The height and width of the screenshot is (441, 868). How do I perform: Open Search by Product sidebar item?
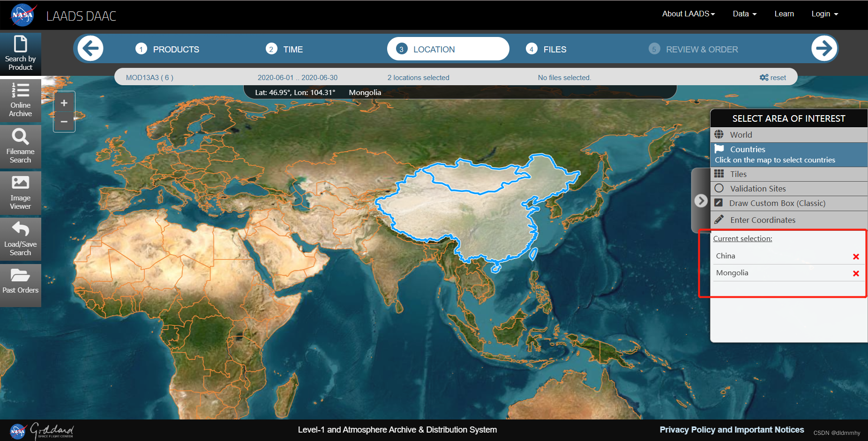[x=21, y=53]
